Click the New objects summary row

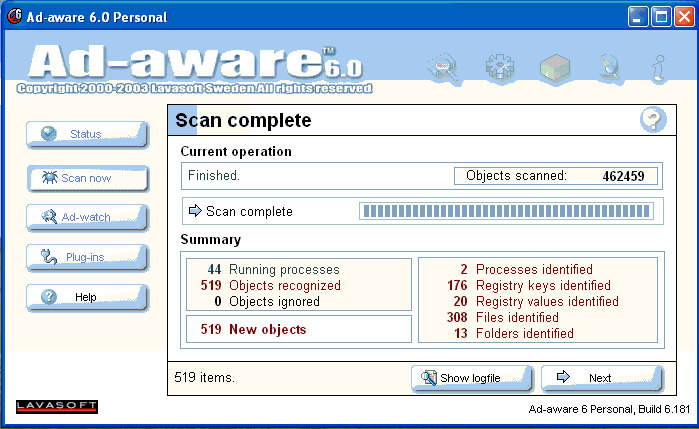[x=298, y=329]
